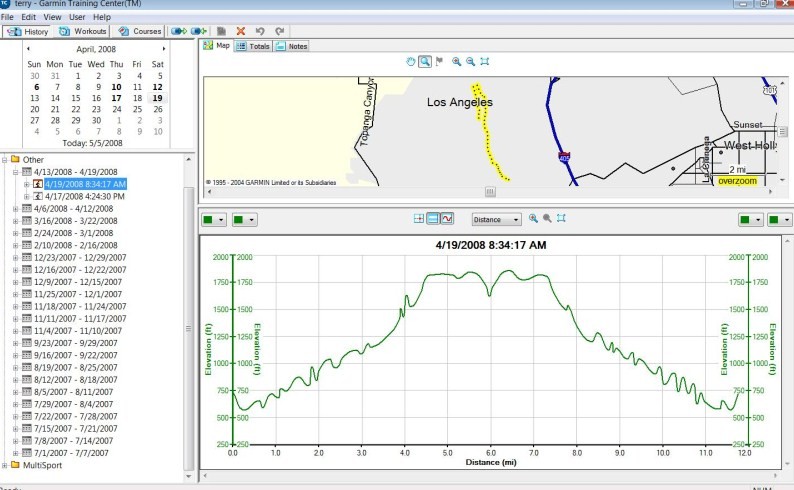The height and width of the screenshot is (490, 794).
Task: Select the 12/23/2007 - 12/29/2007 week
Action: [x=80, y=258]
